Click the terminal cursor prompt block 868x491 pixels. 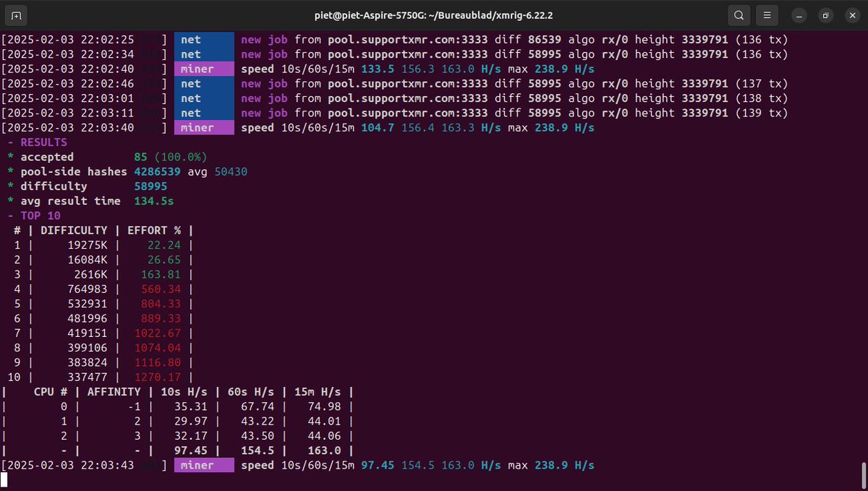pyautogui.click(x=4, y=479)
